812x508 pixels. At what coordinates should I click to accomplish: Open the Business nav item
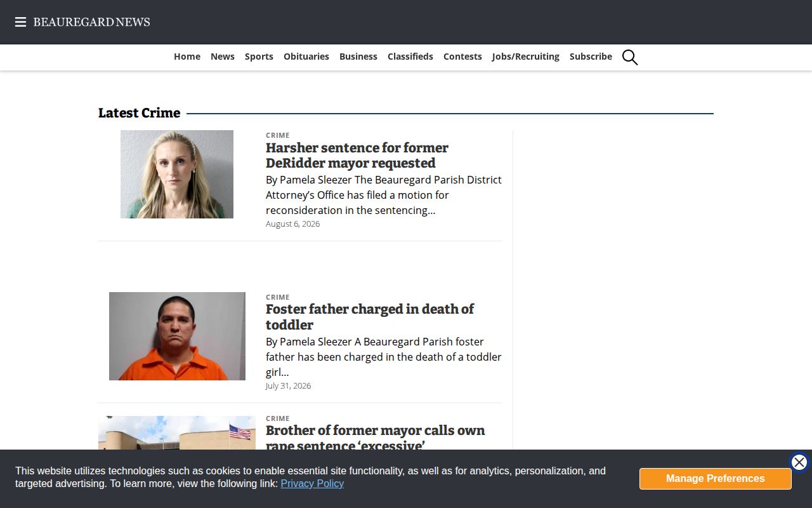[x=358, y=57]
